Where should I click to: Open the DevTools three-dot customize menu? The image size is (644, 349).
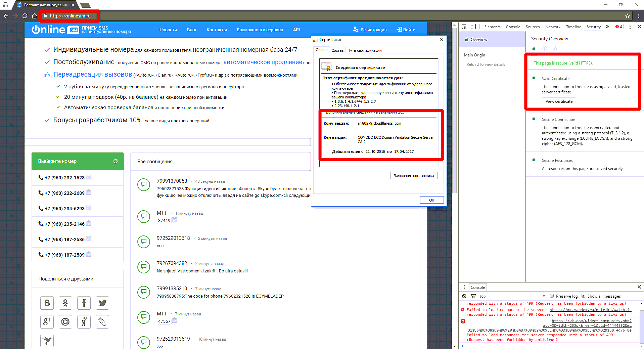630,27
